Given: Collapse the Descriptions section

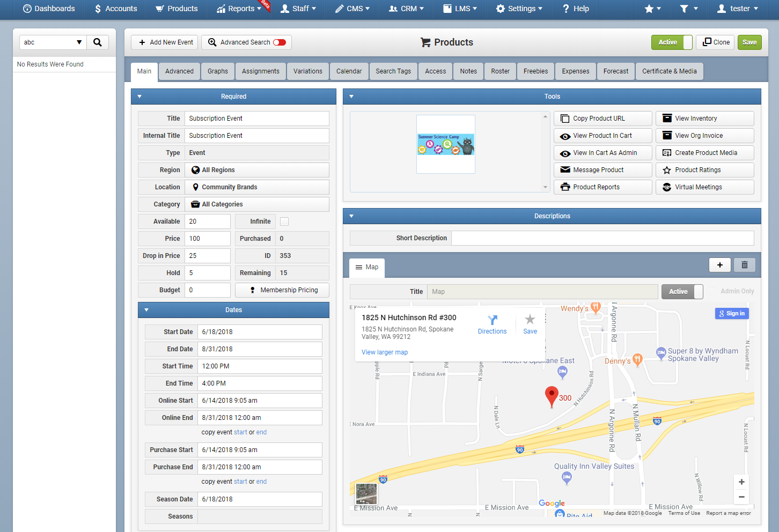Looking at the screenshot, I should coord(351,216).
